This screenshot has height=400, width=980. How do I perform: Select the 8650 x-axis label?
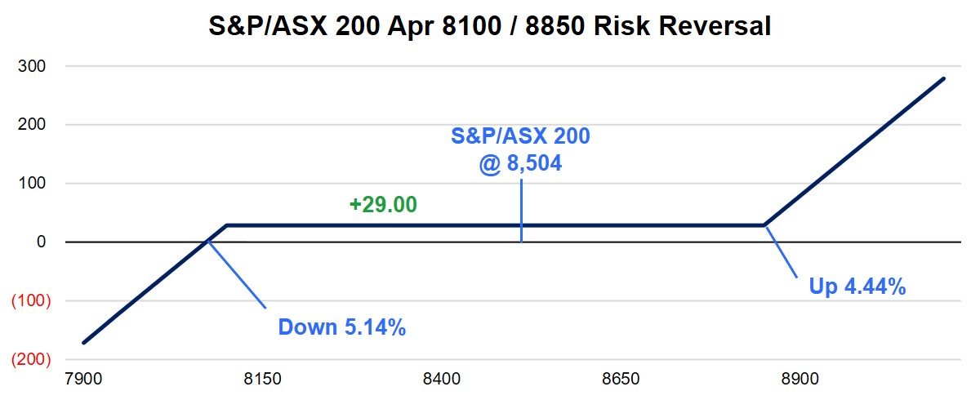(620, 380)
